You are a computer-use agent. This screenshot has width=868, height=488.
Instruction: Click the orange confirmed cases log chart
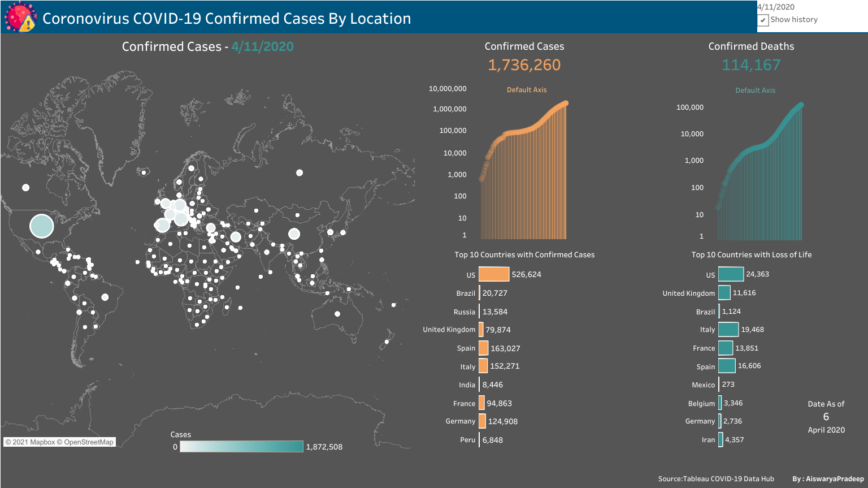pos(524,171)
